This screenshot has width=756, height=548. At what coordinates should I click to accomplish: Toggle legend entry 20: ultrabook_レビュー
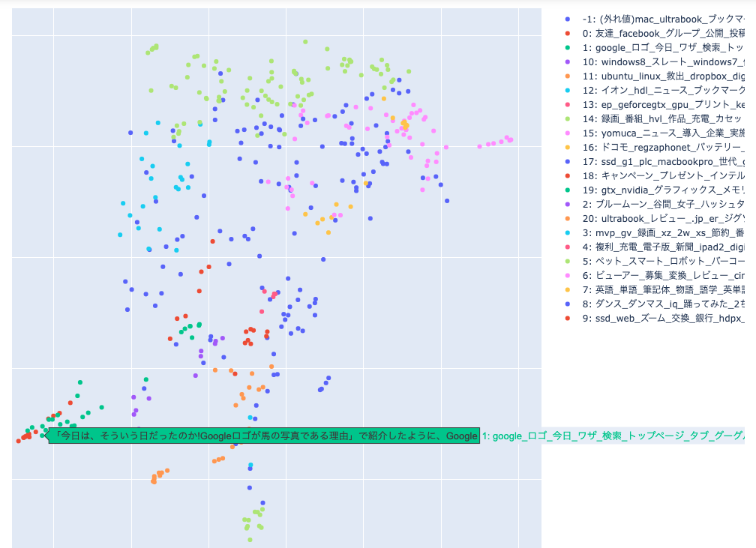(x=654, y=218)
